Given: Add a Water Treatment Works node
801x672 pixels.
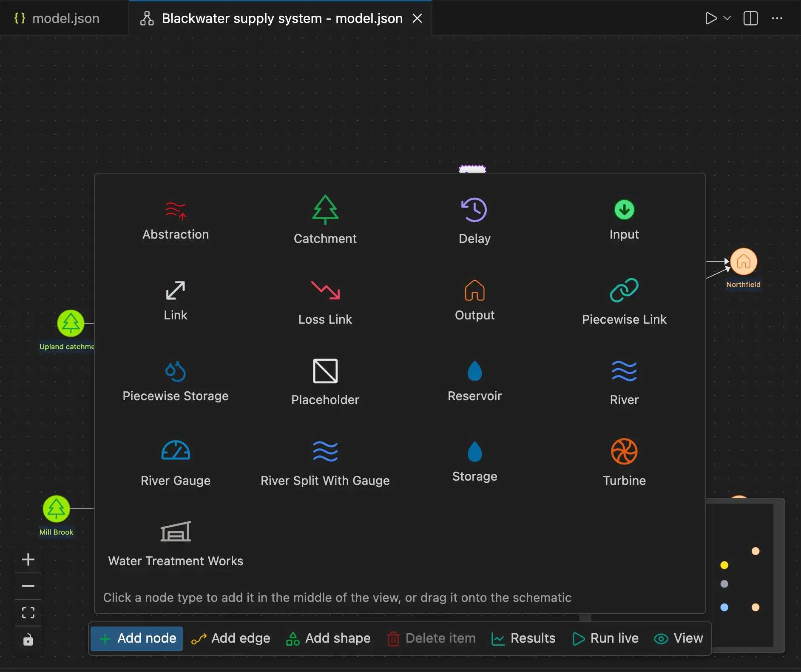Looking at the screenshot, I should click(x=176, y=543).
